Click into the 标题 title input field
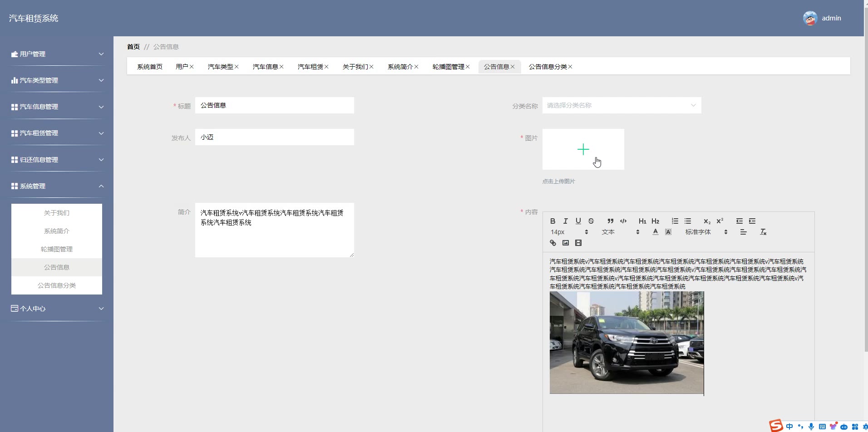The width and height of the screenshot is (868, 432). pos(274,105)
